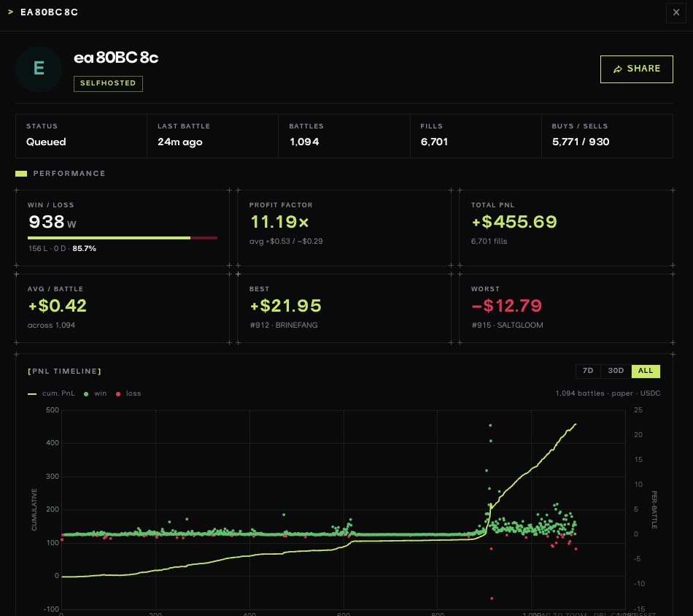Viewport: 693px width, 616px height.
Task: Close the EA80BC8C detail panel
Action: 675,12
